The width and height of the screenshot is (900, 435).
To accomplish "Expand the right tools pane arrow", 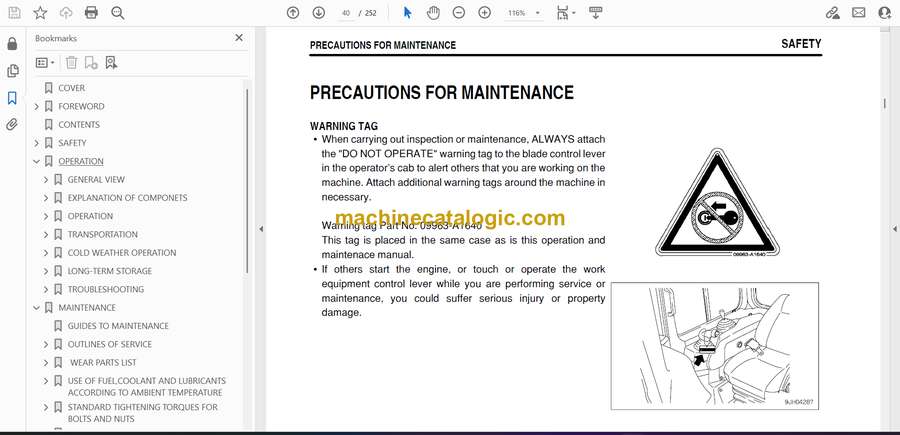I will (894, 229).
